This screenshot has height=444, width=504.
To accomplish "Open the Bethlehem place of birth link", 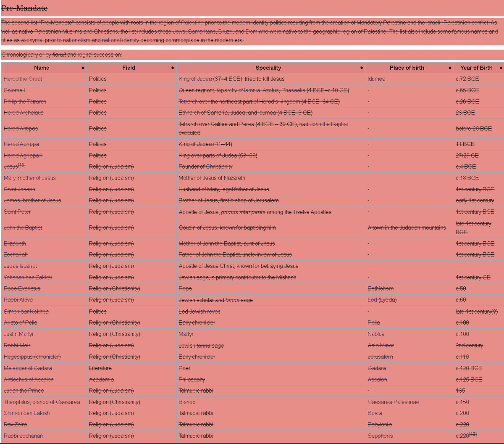I will pos(381,289).
